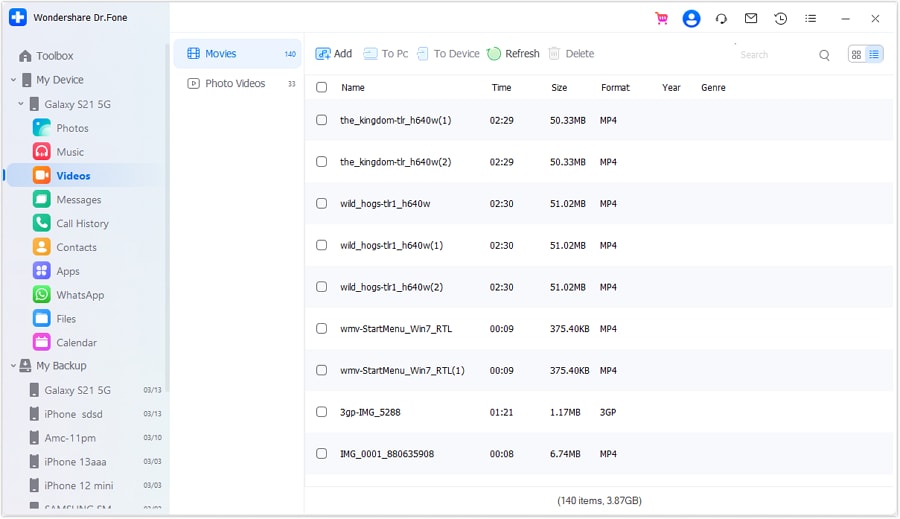Click the Wondershare Dr.Fone logo icon
This screenshot has height=519, width=900.
click(18, 17)
